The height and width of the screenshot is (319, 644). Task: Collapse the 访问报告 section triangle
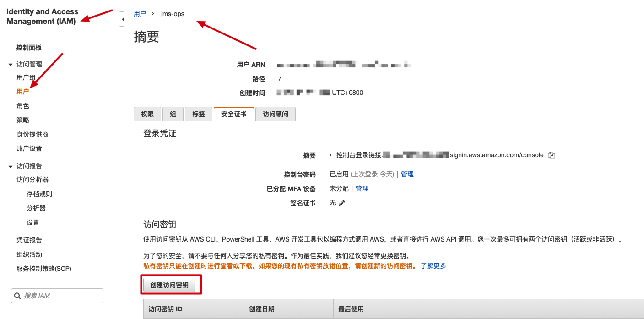(11, 166)
